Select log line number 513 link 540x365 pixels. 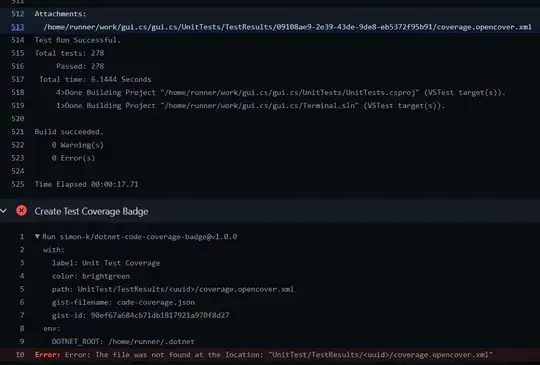(x=18, y=27)
